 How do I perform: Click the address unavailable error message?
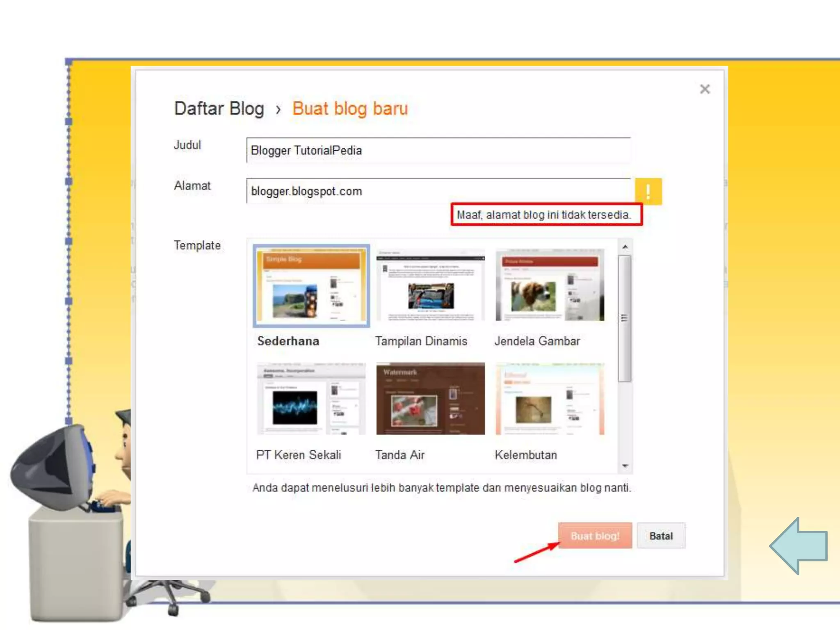(x=546, y=215)
